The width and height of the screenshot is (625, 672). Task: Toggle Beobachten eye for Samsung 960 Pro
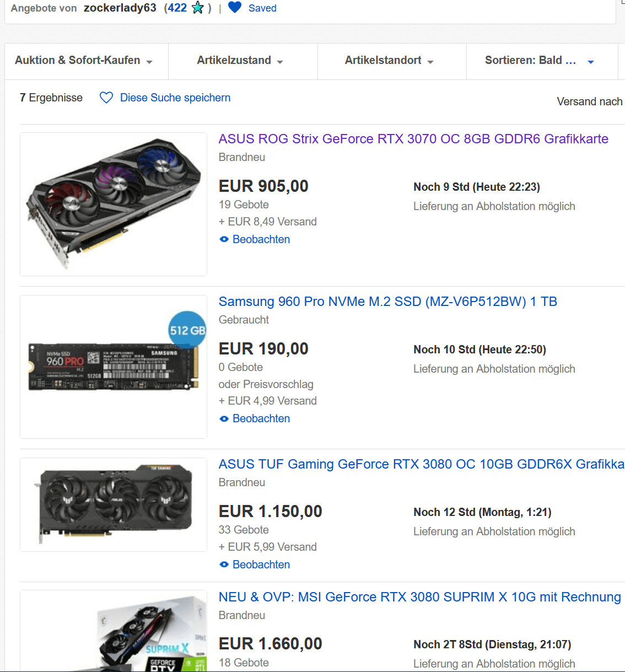click(x=224, y=418)
